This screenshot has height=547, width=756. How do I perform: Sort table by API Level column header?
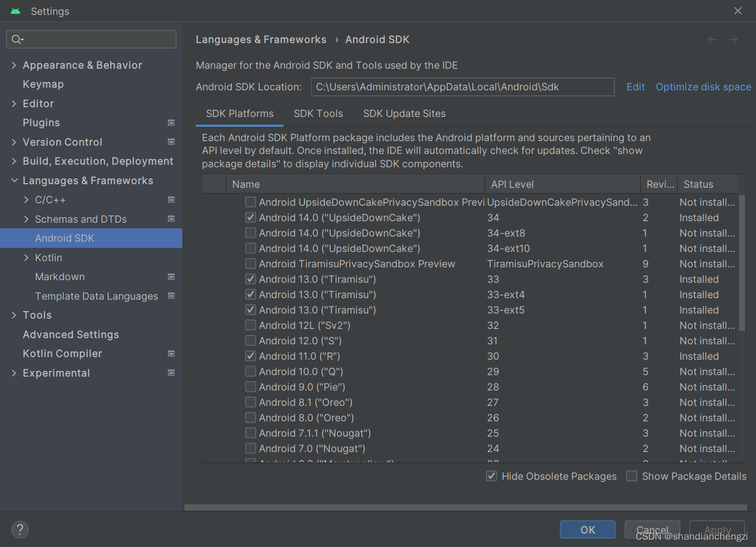pos(563,184)
